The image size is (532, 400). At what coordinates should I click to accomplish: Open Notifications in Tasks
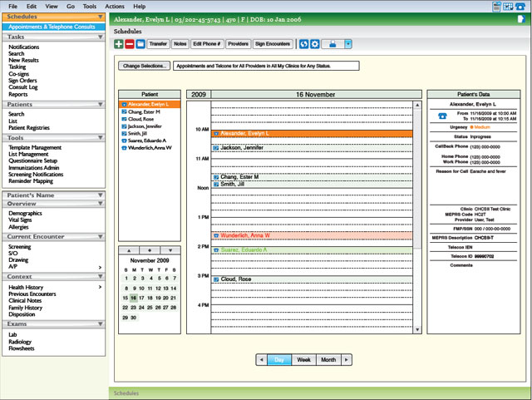point(24,47)
